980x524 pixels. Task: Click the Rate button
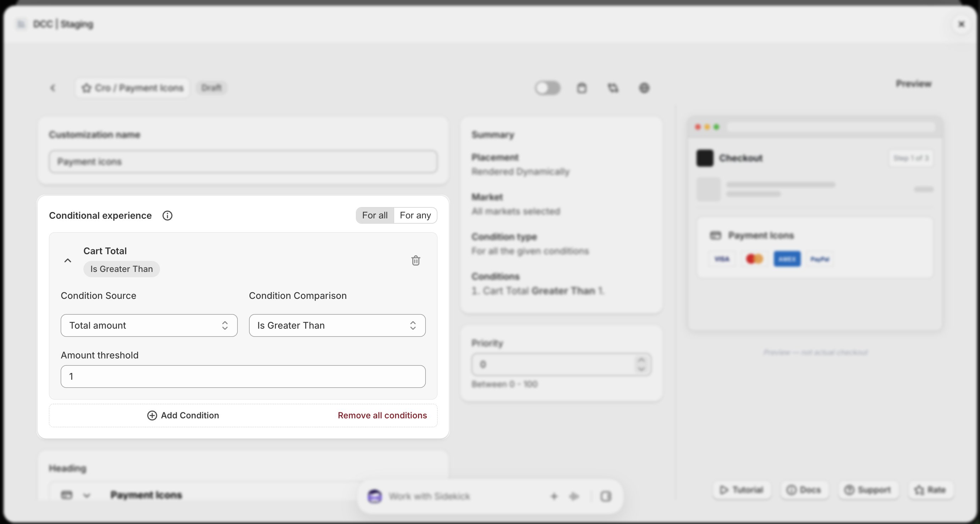tap(930, 490)
